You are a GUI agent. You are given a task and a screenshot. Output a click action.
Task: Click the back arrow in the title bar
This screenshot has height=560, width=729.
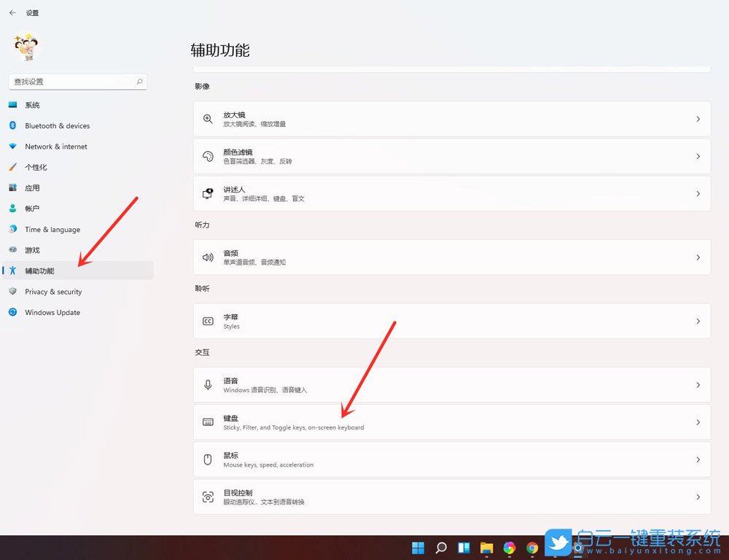point(12,13)
